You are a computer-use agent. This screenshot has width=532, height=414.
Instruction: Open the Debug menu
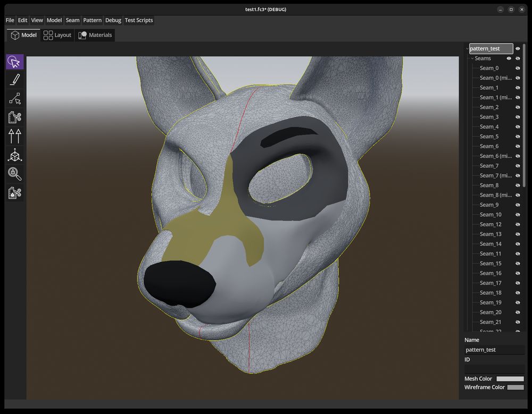click(113, 20)
